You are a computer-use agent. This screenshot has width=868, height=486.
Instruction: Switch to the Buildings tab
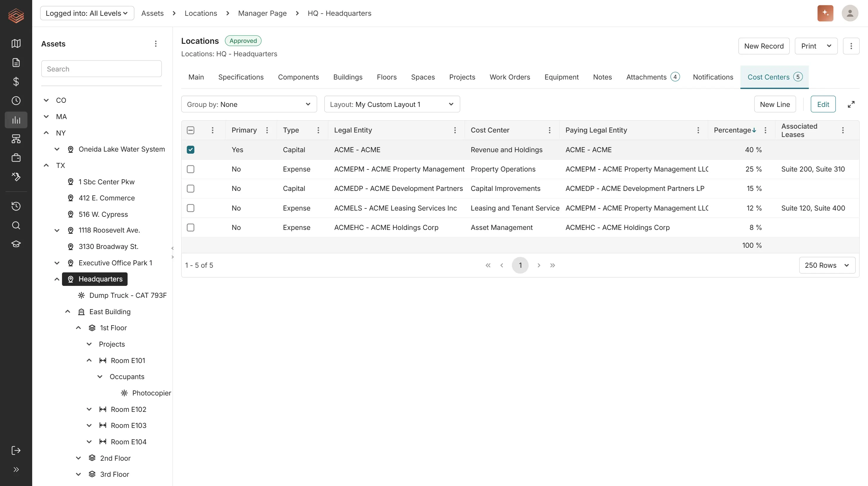pyautogui.click(x=347, y=77)
